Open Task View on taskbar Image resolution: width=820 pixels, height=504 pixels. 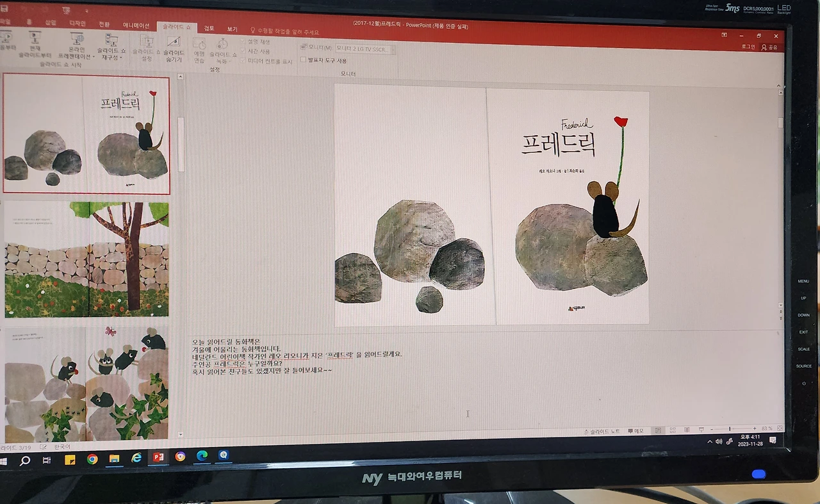[x=47, y=460]
